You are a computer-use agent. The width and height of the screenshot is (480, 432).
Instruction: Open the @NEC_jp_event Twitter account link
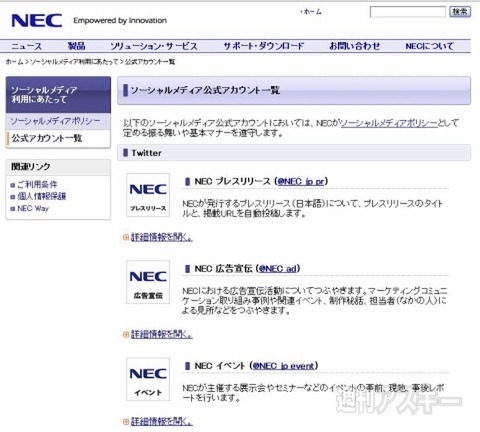[x=283, y=366]
